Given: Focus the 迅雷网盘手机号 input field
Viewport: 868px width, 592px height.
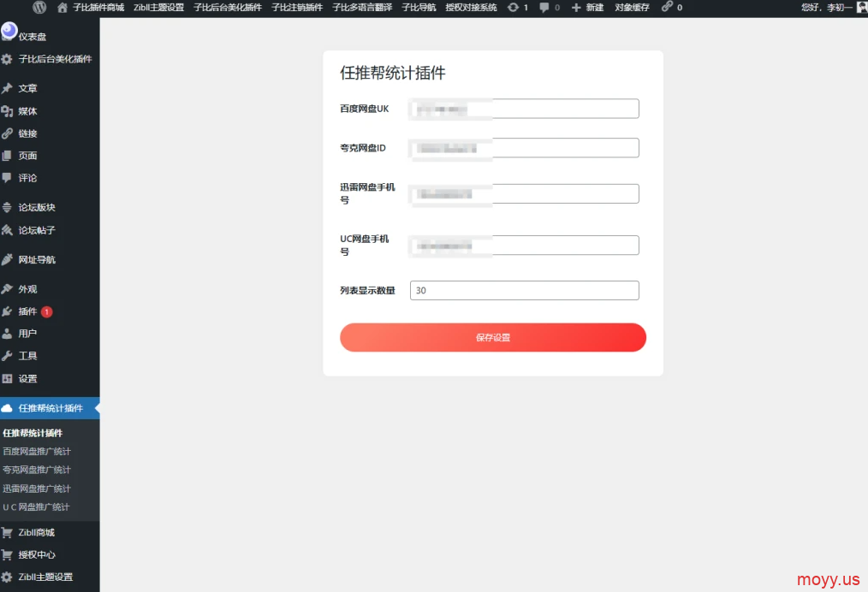Looking at the screenshot, I should [x=524, y=193].
